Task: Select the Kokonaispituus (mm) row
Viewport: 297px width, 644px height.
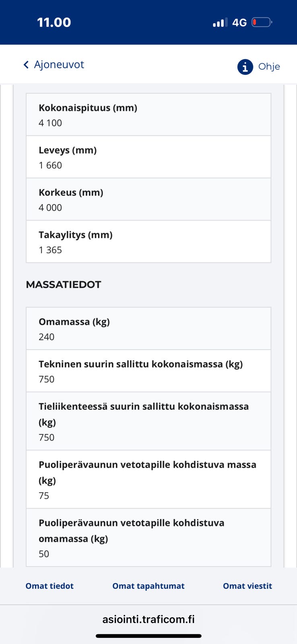Action: [148, 114]
